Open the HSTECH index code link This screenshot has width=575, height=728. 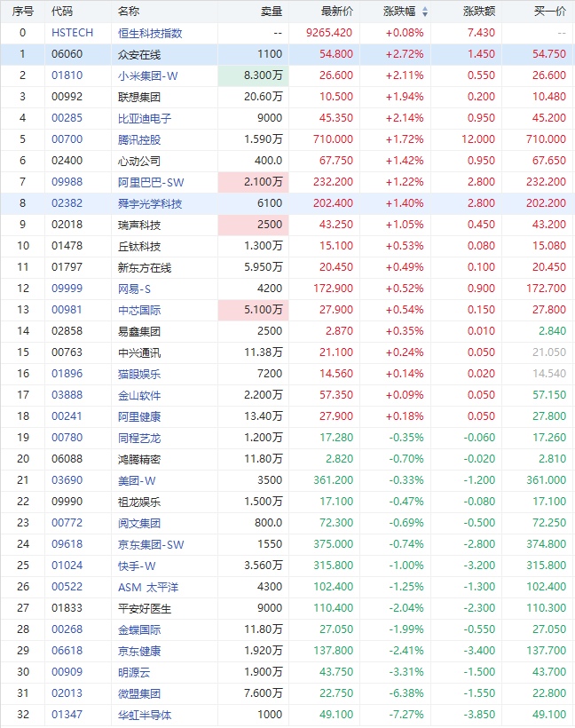[73, 33]
